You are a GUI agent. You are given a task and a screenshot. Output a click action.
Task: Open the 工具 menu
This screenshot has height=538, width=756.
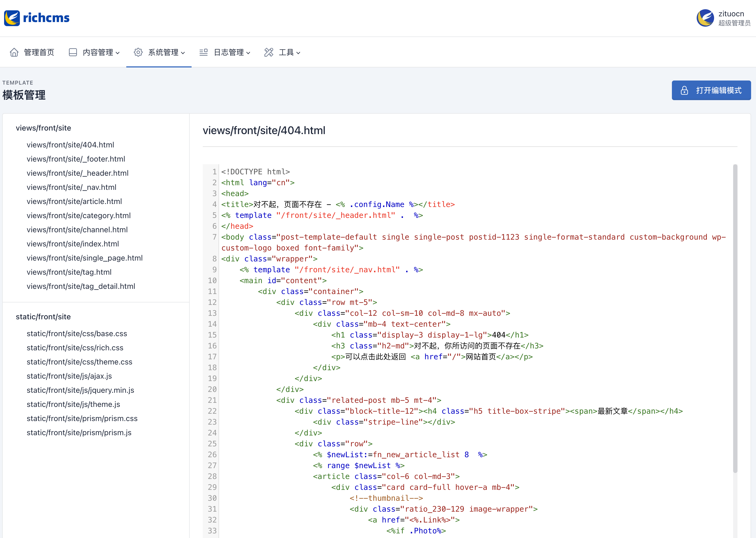(282, 52)
